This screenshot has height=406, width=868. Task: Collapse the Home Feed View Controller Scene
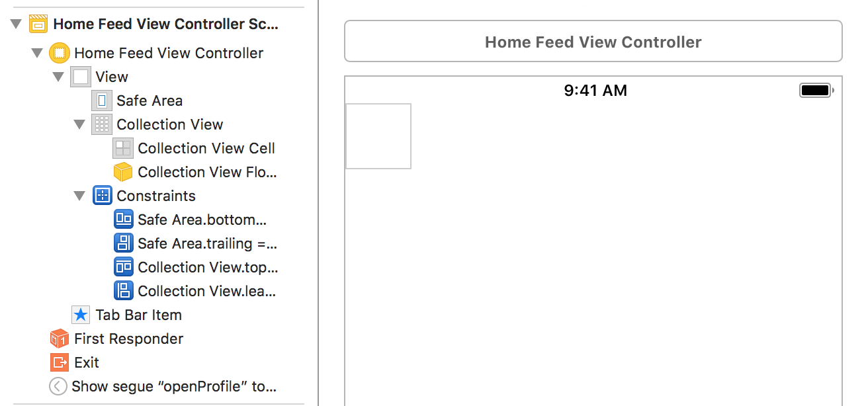16,24
